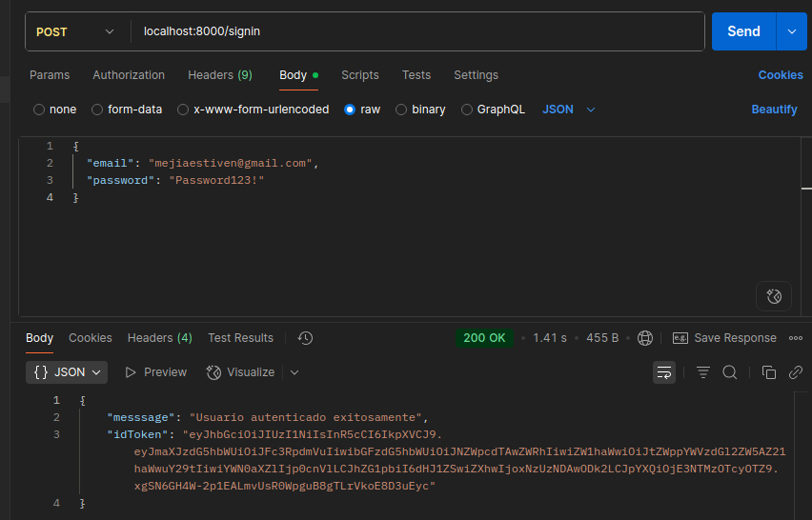Click the "idToken" key in response
The height and width of the screenshot is (520, 812).
point(138,434)
